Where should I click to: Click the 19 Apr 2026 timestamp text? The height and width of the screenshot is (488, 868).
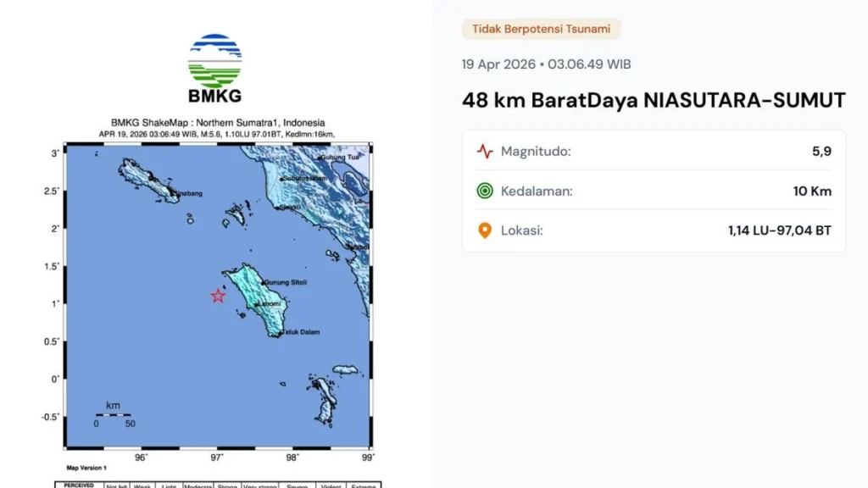click(x=546, y=64)
